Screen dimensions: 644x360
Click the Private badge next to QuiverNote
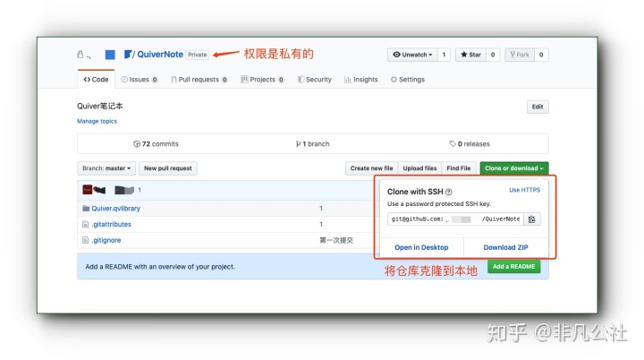coord(198,55)
